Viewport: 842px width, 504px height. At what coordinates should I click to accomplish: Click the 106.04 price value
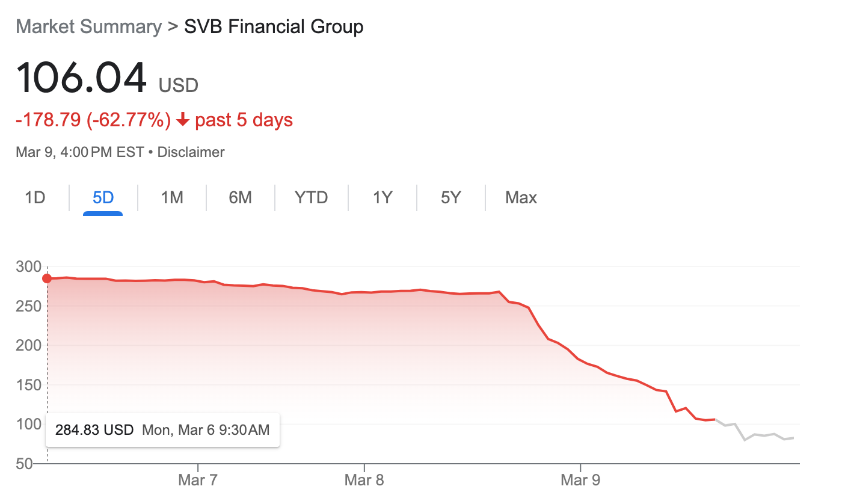[x=81, y=79]
